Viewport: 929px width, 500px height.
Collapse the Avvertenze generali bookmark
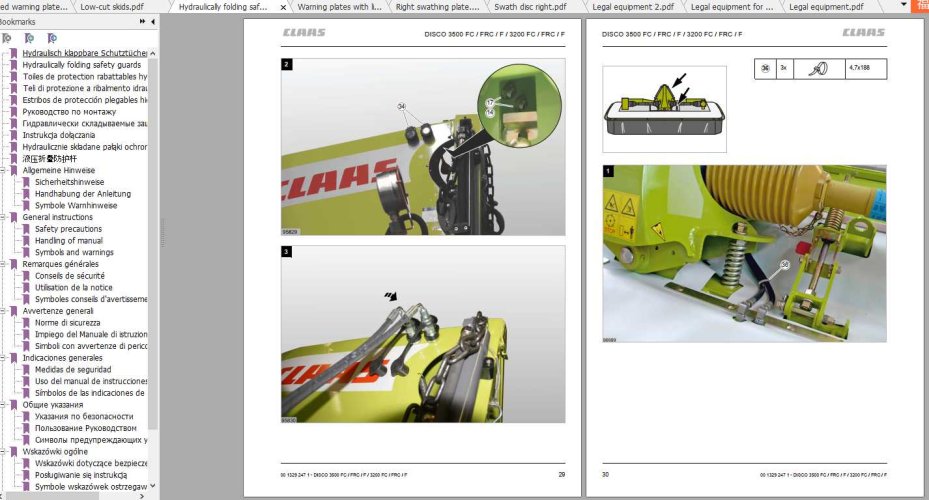(2, 311)
